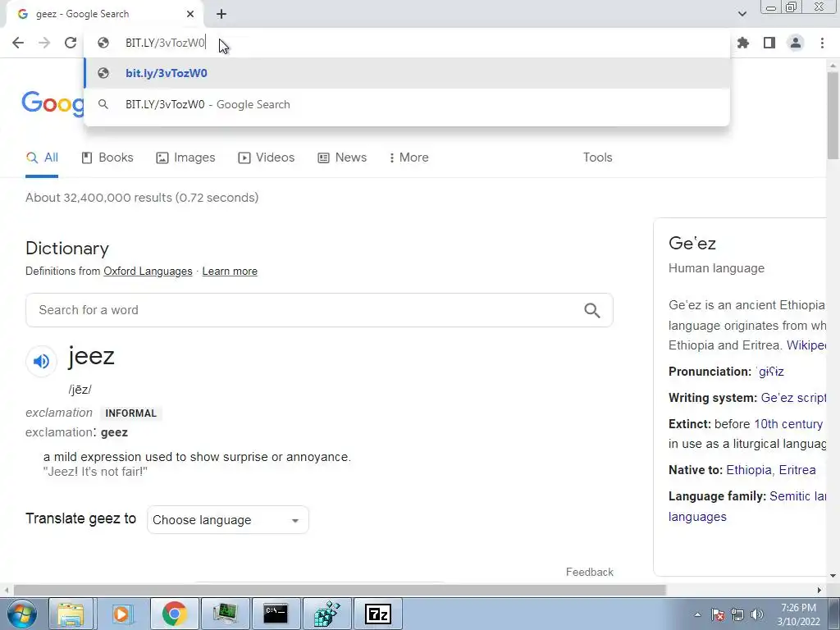Open the Registry Editor cubes taskbar icon
Image resolution: width=840 pixels, height=630 pixels.
pos(326,614)
